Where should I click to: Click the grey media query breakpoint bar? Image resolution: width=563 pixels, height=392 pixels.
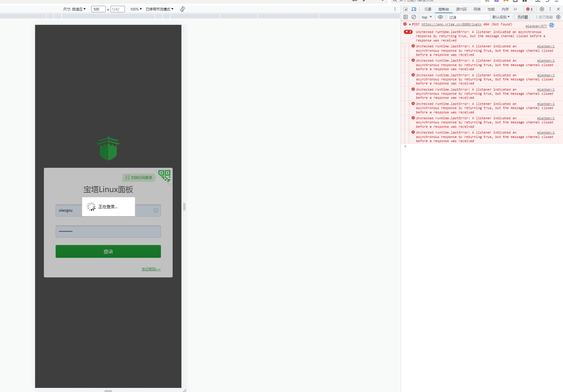click(x=200, y=16)
